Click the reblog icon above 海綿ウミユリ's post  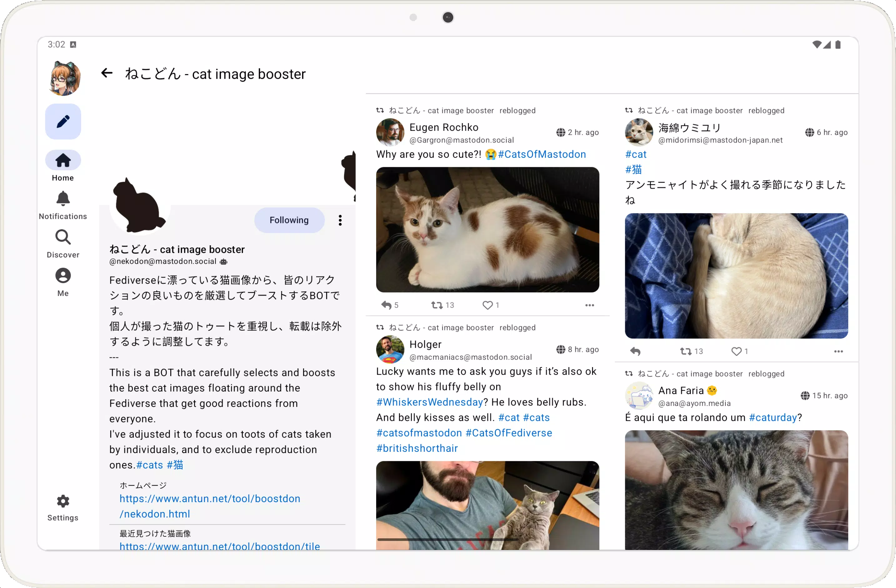629,110
